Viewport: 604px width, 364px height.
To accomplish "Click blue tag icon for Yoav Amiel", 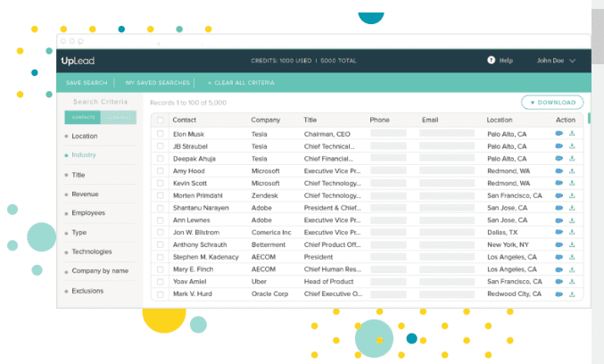I will [x=559, y=281].
